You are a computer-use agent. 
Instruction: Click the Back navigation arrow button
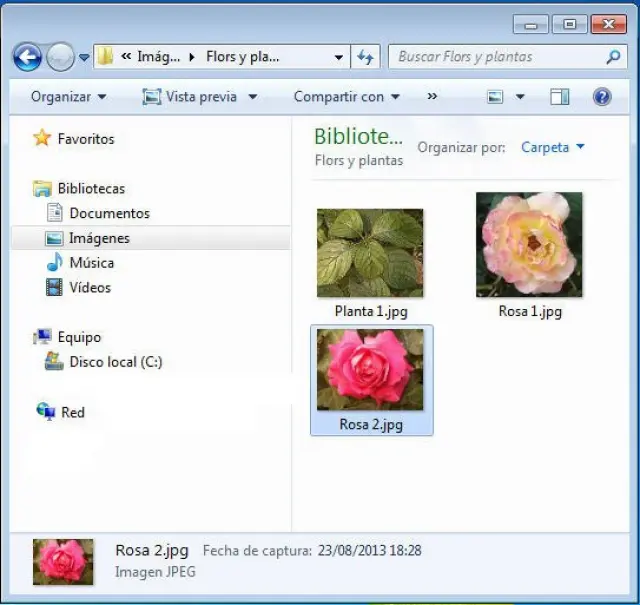coord(27,57)
